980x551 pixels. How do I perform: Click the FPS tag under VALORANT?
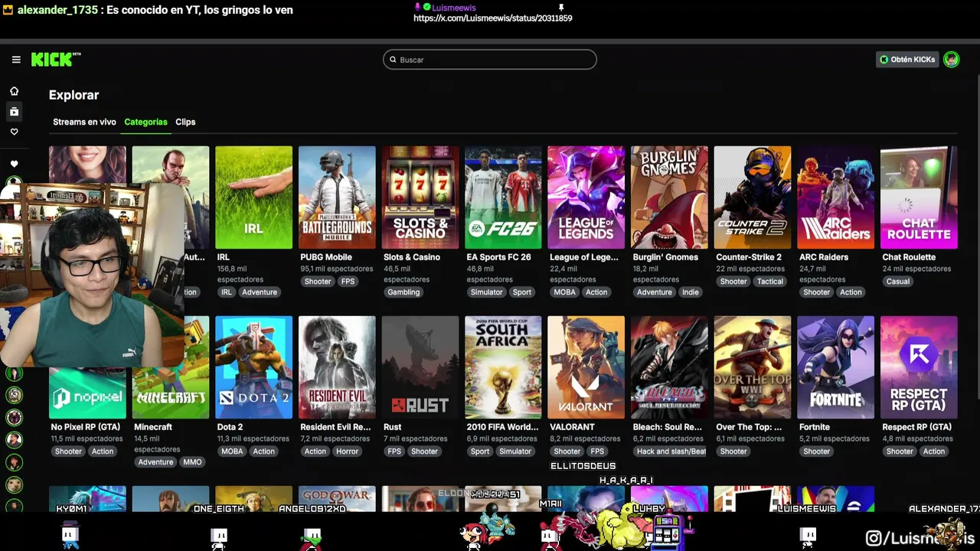597,452
